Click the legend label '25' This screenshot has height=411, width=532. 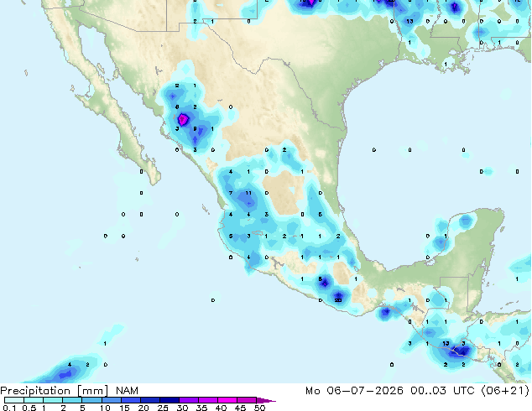click(x=163, y=408)
